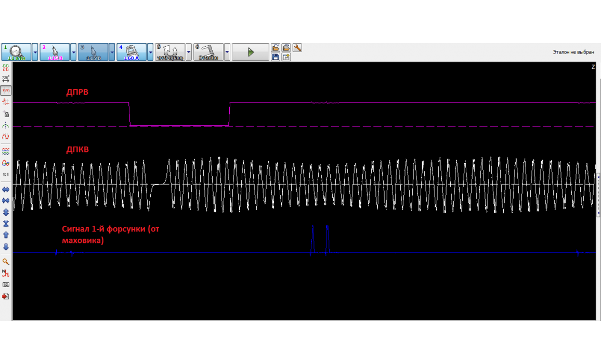Image resolution: width=601 pixels, height=364 pixels.
Task: Expand dropdown arrow next to channel 1
Action: pos(35,52)
